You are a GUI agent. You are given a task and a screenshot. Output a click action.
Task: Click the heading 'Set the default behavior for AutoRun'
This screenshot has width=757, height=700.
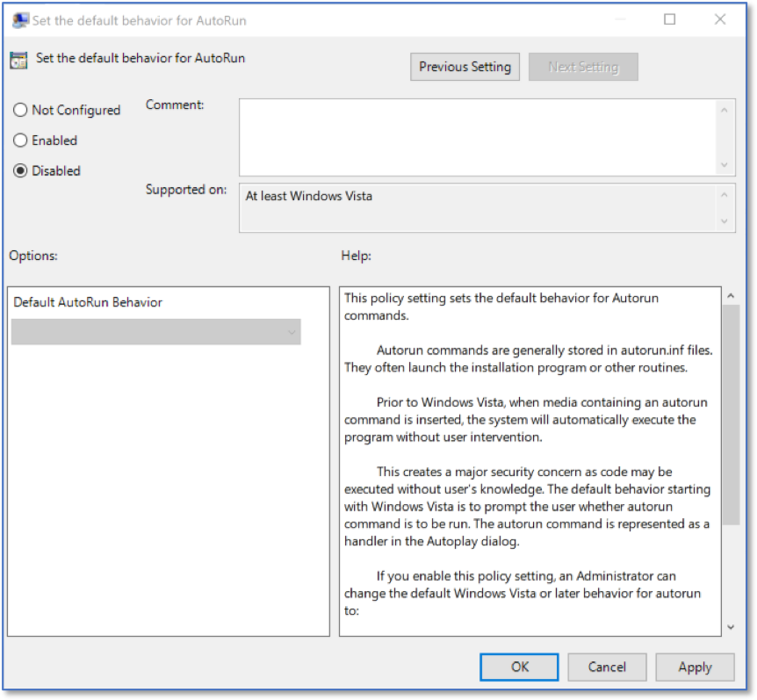(x=141, y=58)
